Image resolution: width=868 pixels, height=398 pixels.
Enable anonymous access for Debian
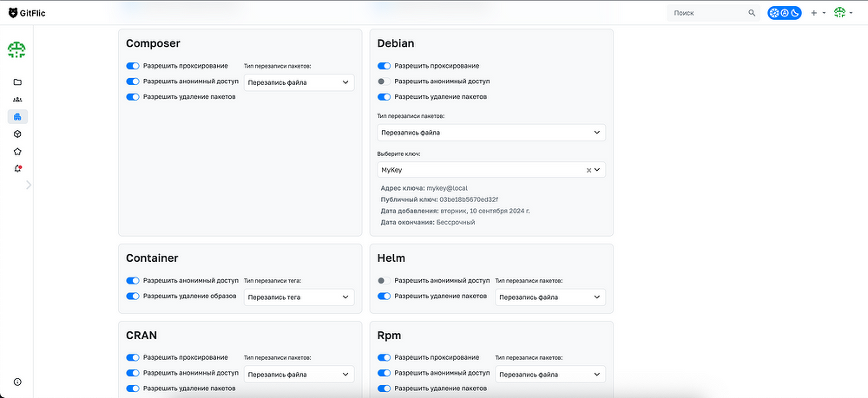[x=384, y=82]
